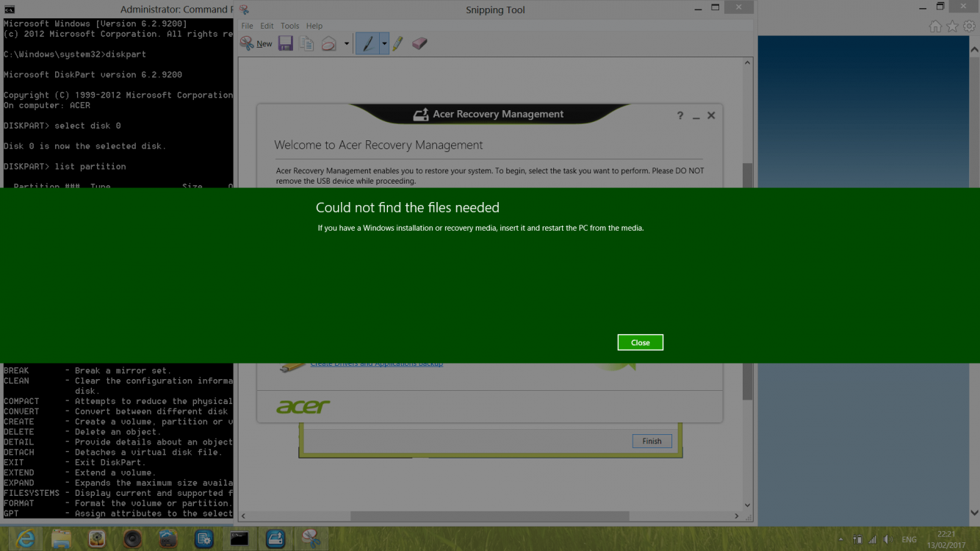Select the Highlighter tool
This screenshot has width=980, height=551.
pos(397,44)
